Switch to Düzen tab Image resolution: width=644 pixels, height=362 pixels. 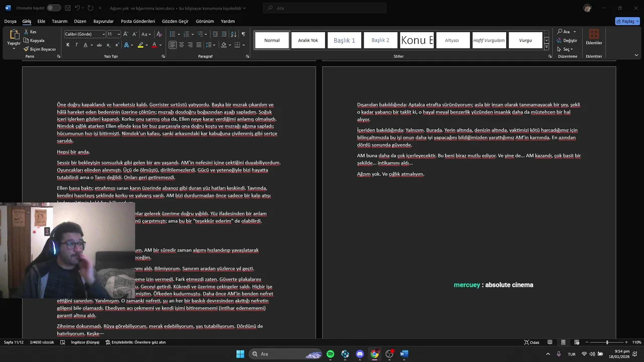click(x=80, y=21)
